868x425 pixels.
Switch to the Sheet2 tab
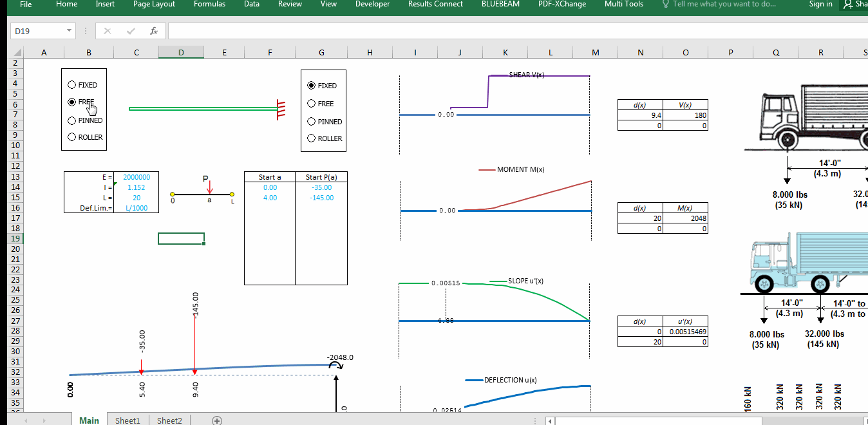point(169,420)
